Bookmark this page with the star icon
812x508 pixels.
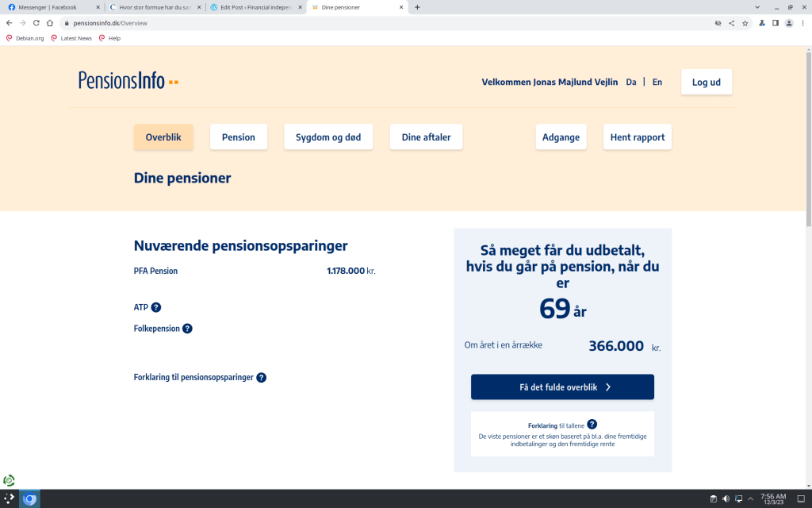click(x=745, y=23)
